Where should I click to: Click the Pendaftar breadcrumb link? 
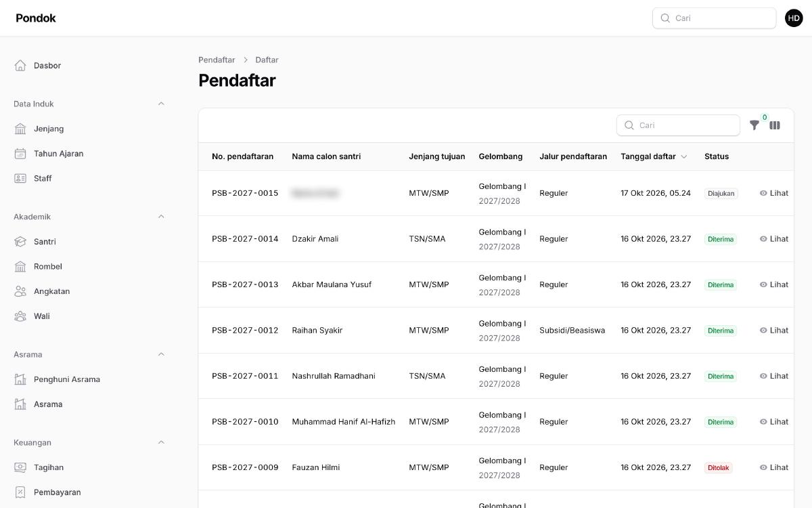(x=217, y=60)
